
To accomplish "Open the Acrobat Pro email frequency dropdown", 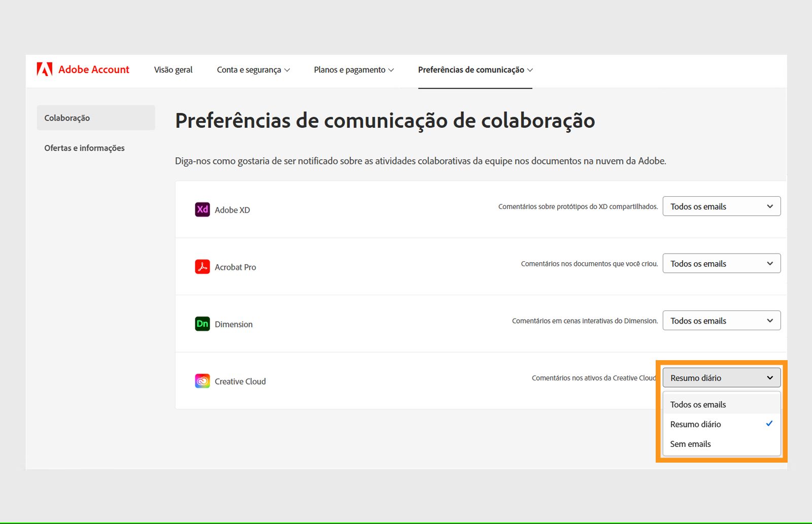I will tap(722, 264).
